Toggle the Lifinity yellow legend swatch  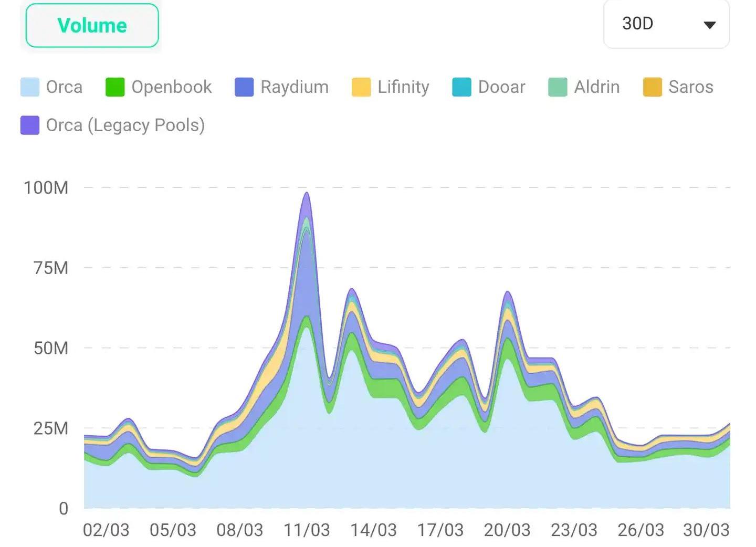pos(361,87)
